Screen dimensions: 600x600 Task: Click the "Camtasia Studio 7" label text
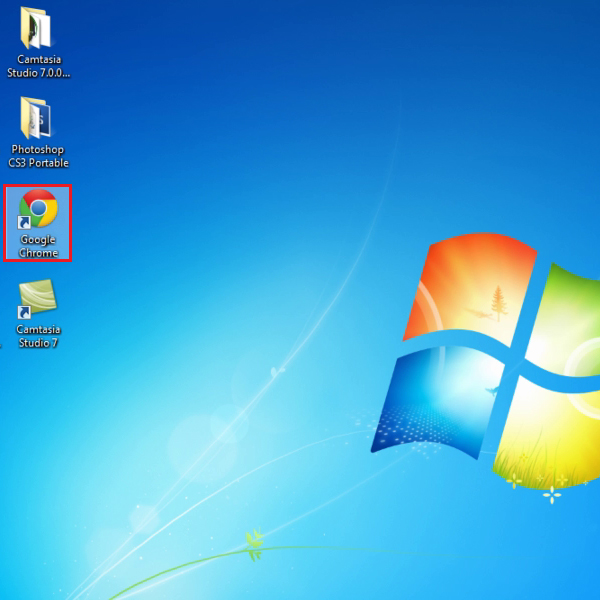(38, 336)
